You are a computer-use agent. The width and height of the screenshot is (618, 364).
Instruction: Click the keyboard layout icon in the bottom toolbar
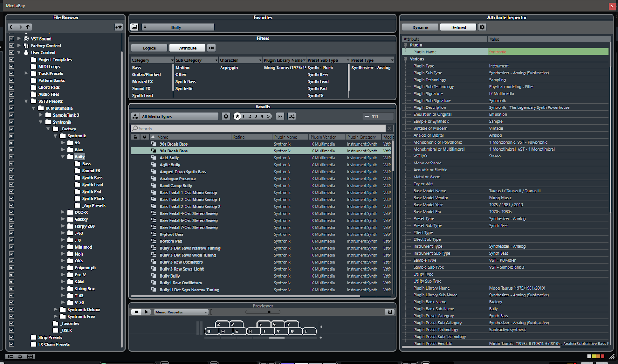pyautogui.click(x=30, y=357)
